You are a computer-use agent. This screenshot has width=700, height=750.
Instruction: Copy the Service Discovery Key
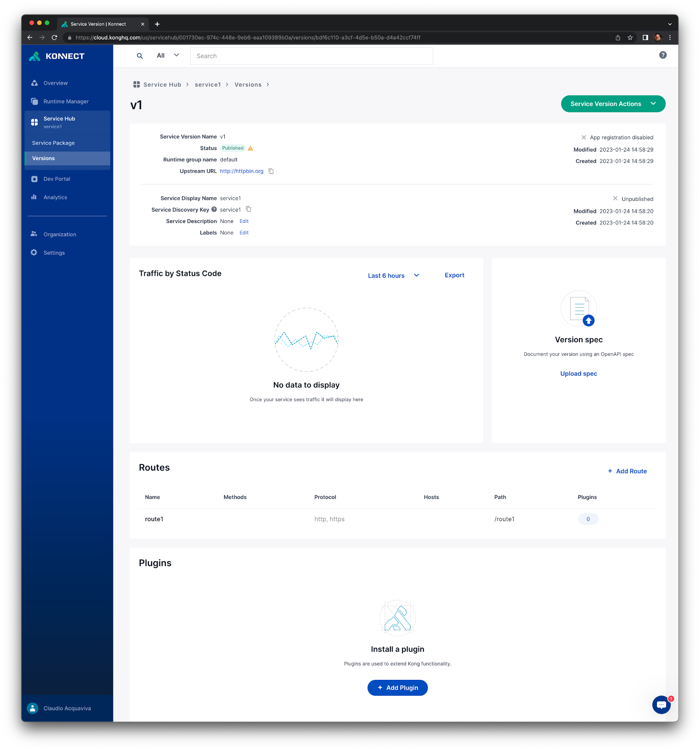click(x=248, y=209)
